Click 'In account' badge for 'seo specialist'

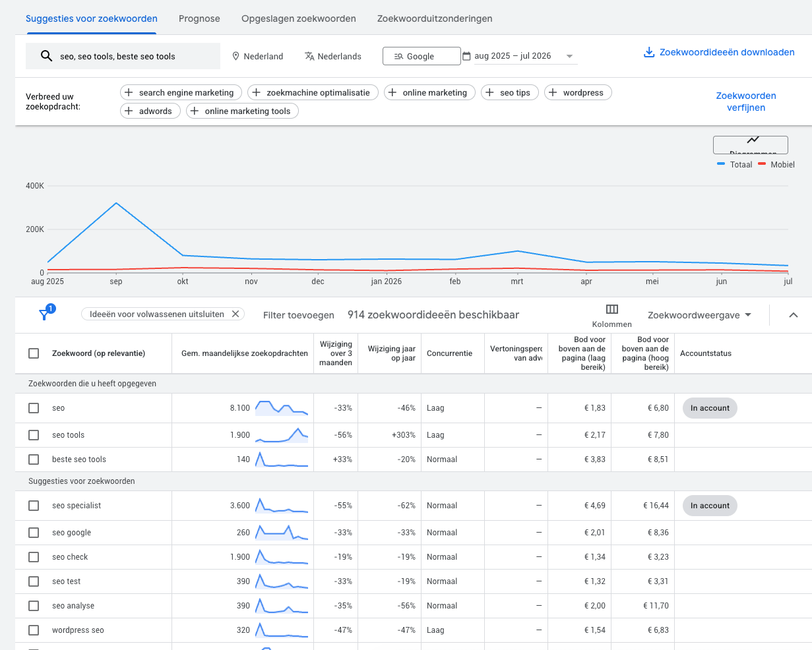[x=710, y=506]
